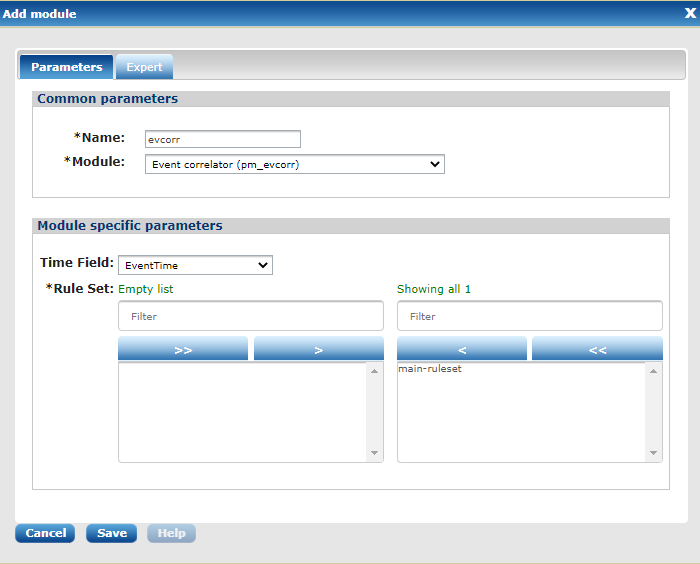Move selected rule set right with > button
This screenshot has height=564, width=700.
point(318,350)
